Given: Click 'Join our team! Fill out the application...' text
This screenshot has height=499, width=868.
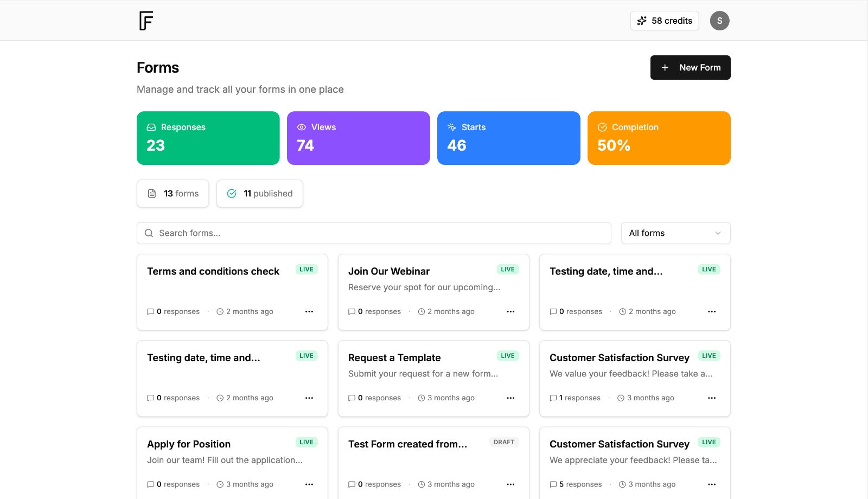Looking at the screenshot, I should 225,460.
